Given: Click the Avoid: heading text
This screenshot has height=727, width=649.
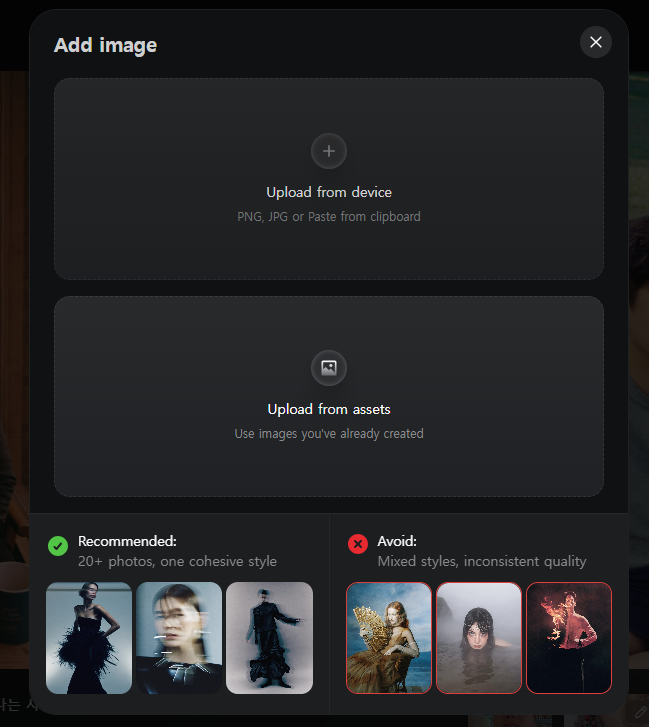Looking at the screenshot, I should click(397, 541).
